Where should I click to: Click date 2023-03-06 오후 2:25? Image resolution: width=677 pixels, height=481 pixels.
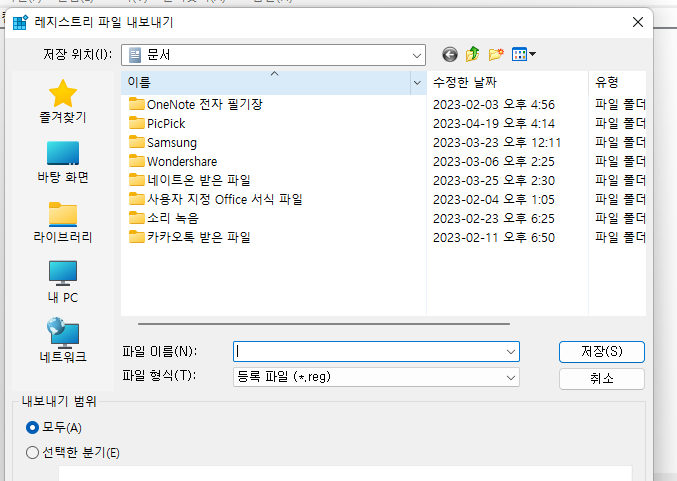point(494,161)
